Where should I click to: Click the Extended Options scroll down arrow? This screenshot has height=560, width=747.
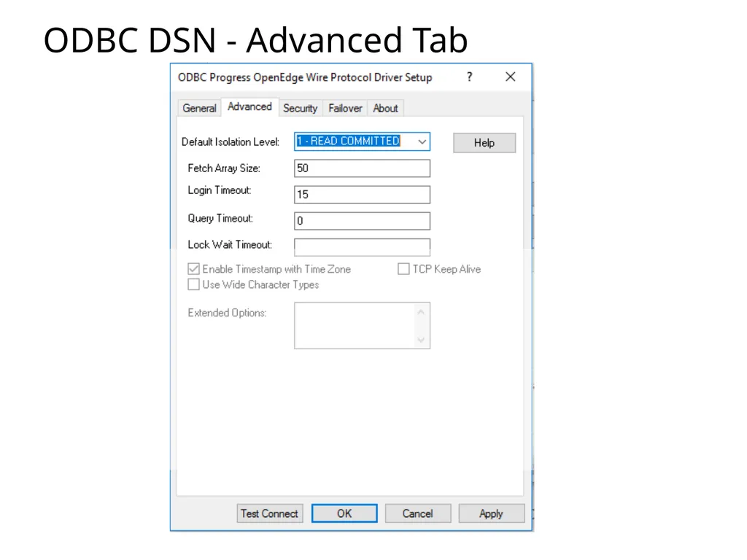421,340
